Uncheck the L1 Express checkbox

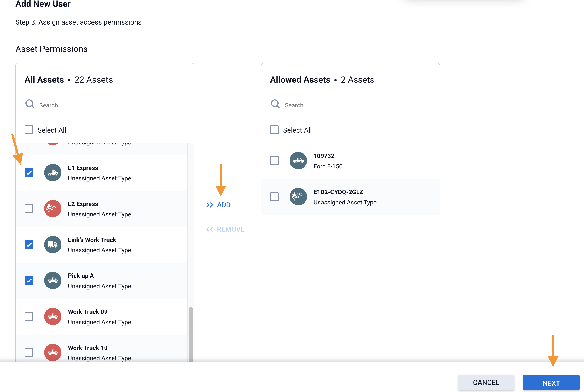coord(29,173)
